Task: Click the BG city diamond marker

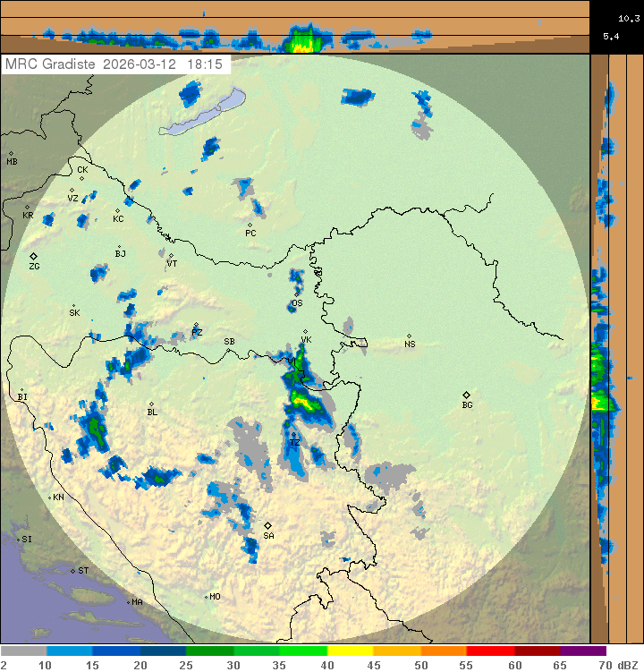Action: click(466, 395)
